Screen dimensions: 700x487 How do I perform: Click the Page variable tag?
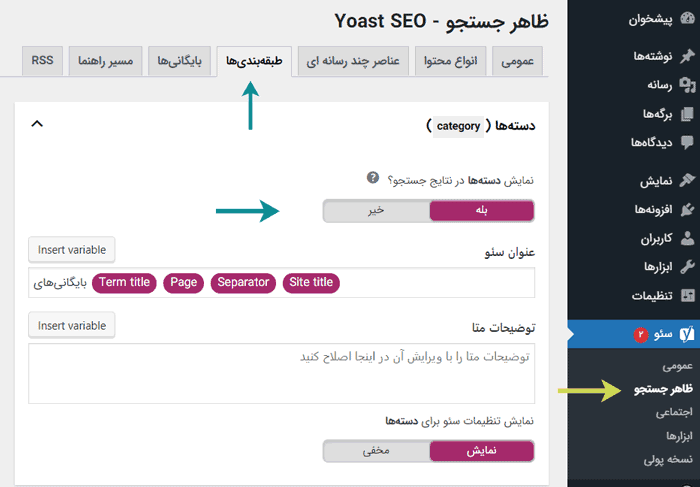[x=183, y=283]
